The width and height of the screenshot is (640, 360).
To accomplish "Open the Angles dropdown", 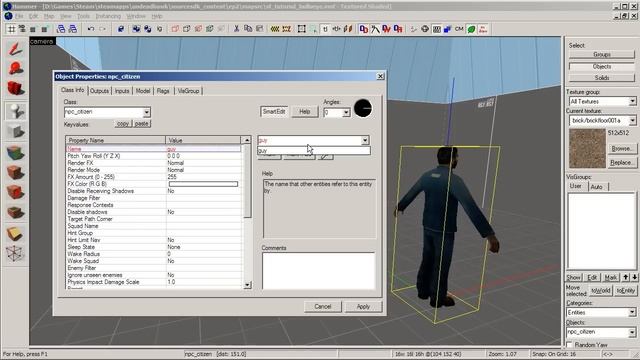I will tap(346, 112).
